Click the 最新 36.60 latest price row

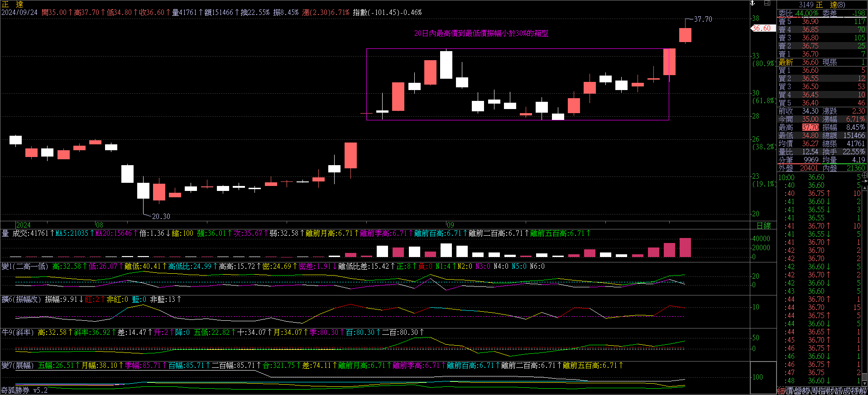pos(821,62)
